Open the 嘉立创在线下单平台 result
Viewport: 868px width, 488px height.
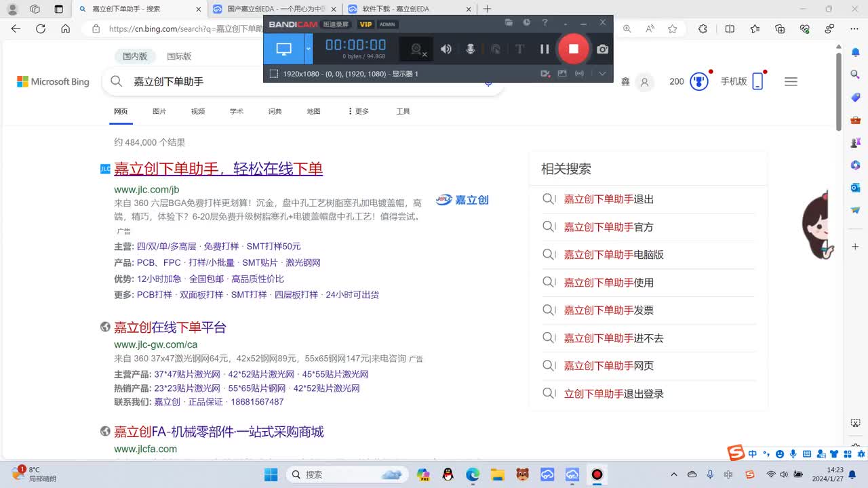coord(170,327)
